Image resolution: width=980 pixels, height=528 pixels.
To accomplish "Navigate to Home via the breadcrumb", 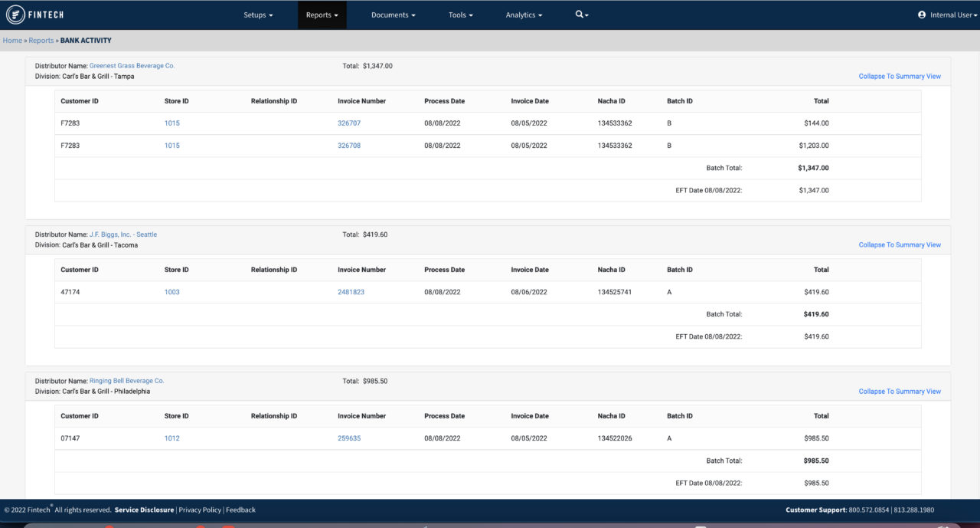I will point(11,40).
